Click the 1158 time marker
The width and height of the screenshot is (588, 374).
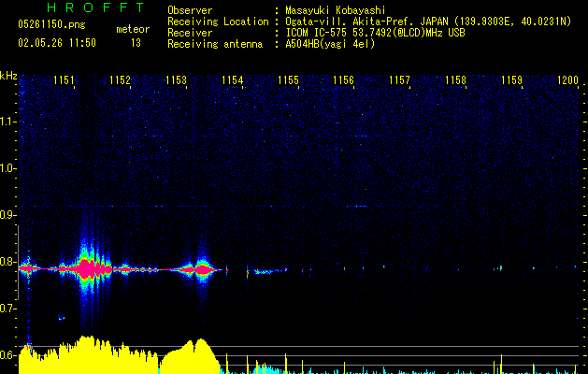[x=455, y=80]
